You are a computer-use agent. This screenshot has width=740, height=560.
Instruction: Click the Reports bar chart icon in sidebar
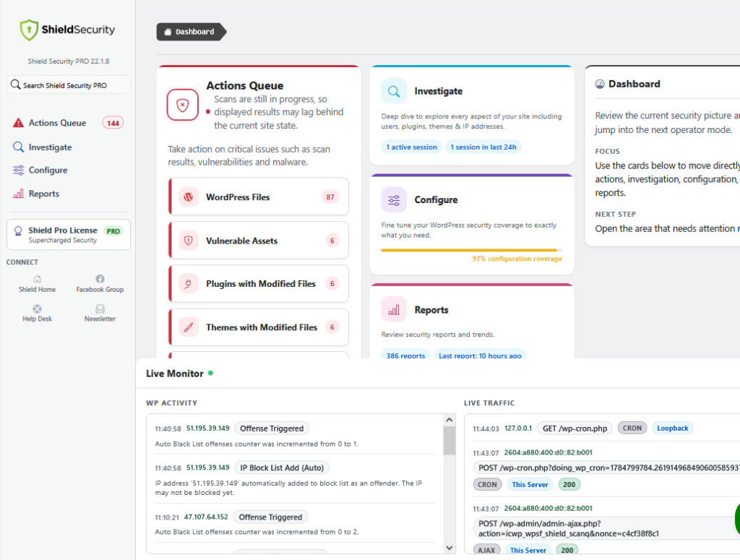(18, 194)
